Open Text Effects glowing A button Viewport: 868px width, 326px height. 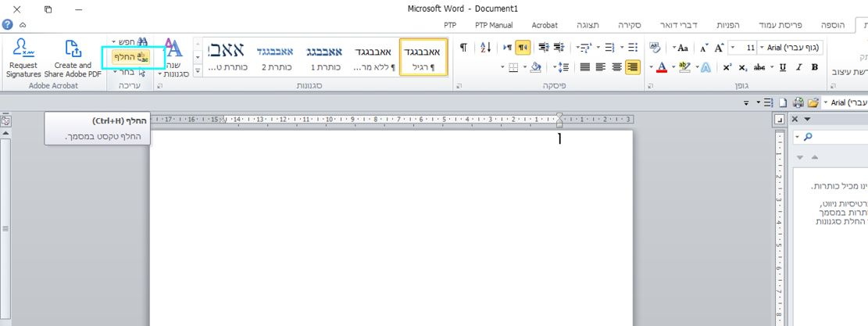705,67
